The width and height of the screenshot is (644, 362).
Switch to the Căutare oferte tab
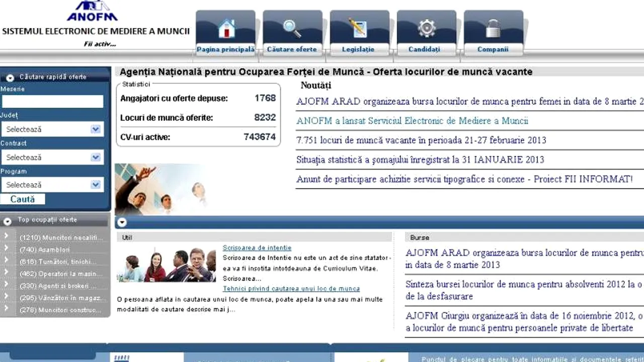pos(292,49)
